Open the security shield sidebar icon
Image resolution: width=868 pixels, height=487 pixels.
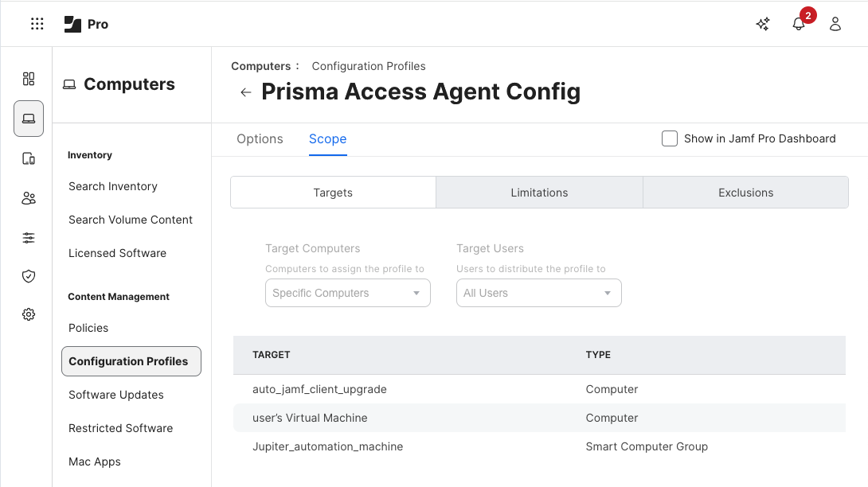pos(29,276)
